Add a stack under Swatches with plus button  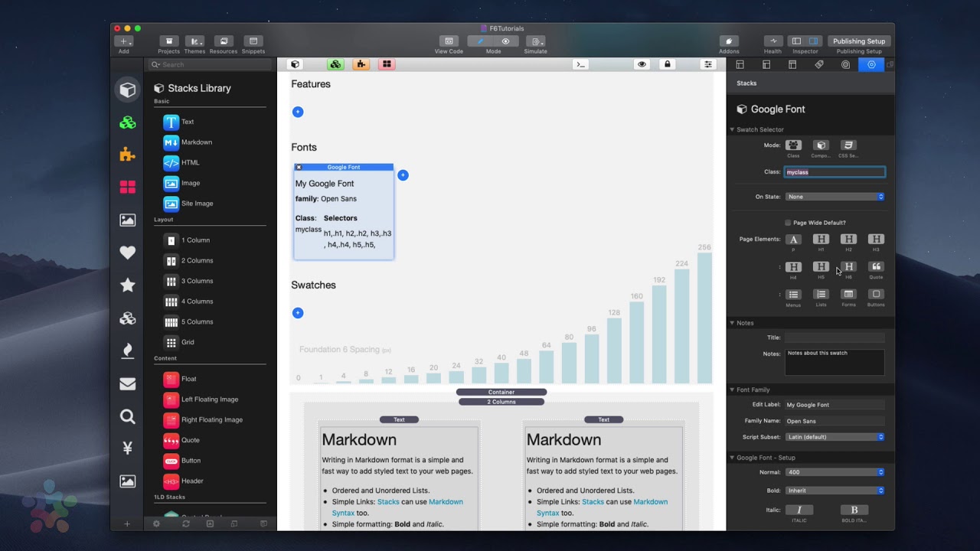point(298,312)
